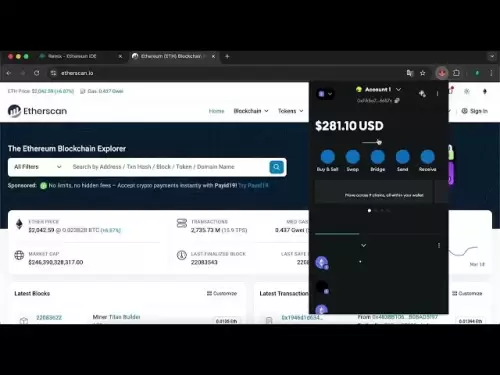Click the black token icon in second row
This screenshot has height=375, width=500.
pyautogui.click(x=322, y=287)
